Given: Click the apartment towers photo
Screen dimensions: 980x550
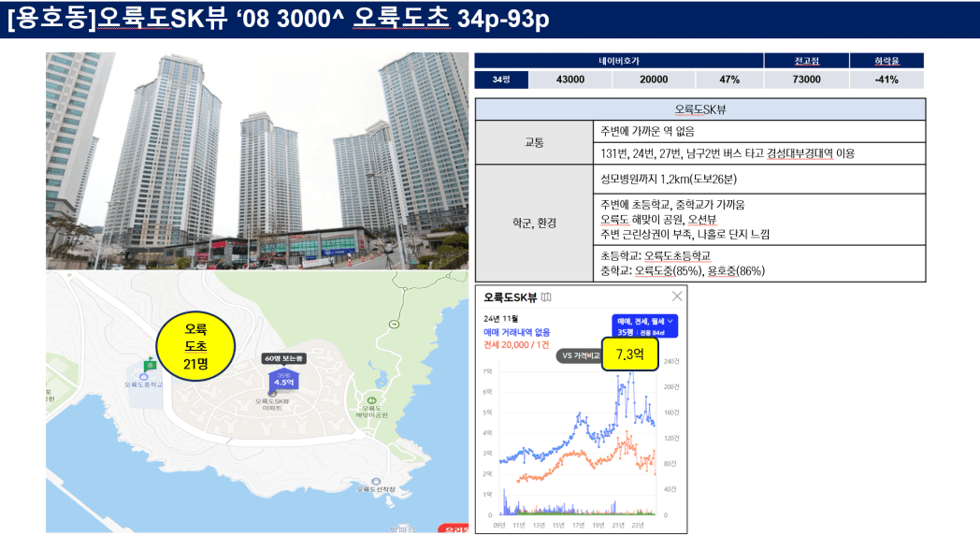Looking at the screenshot, I should (x=257, y=161).
